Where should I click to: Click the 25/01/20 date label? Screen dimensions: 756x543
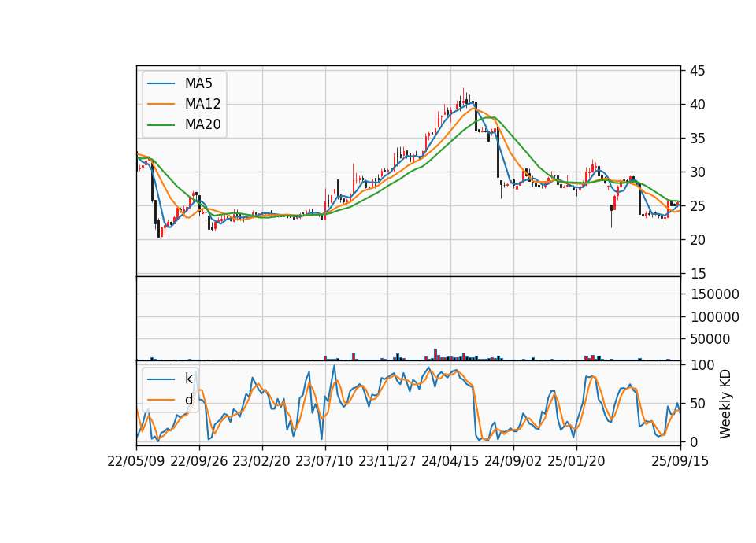(x=576, y=461)
